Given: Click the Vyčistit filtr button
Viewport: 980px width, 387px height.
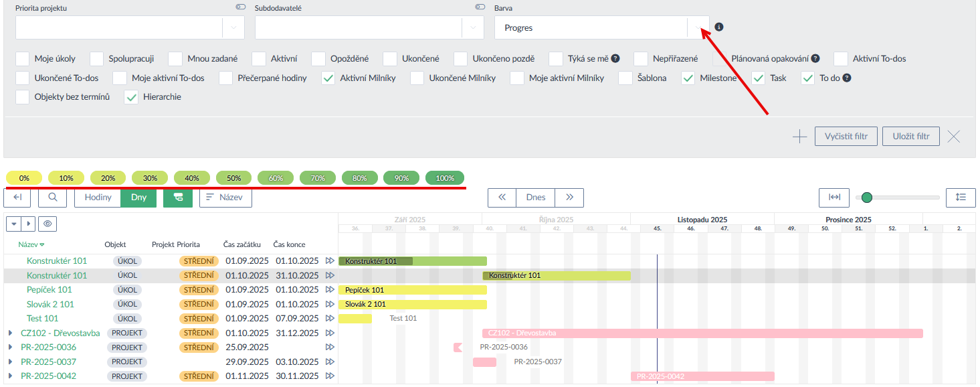Looking at the screenshot, I should click(846, 137).
